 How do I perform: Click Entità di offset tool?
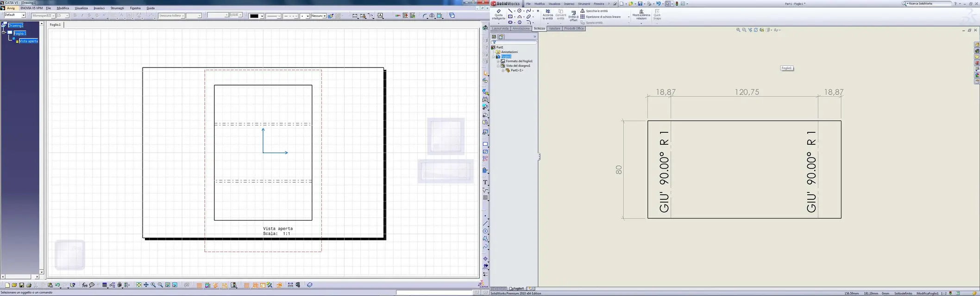pos(573,15)
